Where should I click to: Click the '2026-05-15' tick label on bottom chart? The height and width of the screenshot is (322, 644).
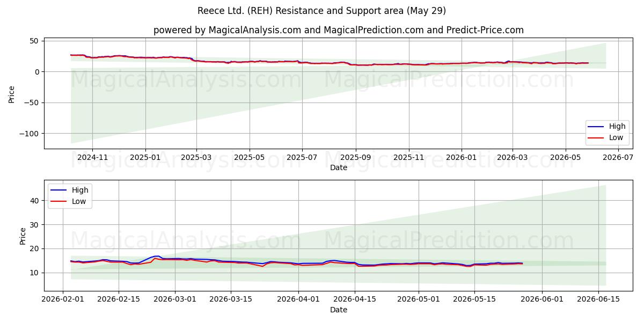tap(473, 299)
